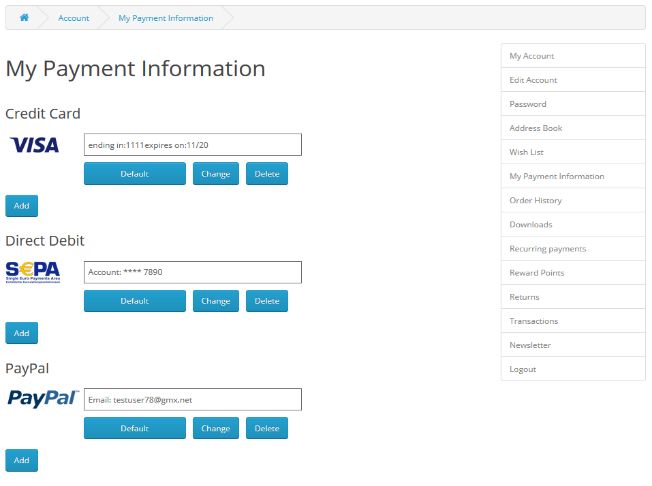
Task: Click the PayPal email text field
Action: [x=192, y=399]
